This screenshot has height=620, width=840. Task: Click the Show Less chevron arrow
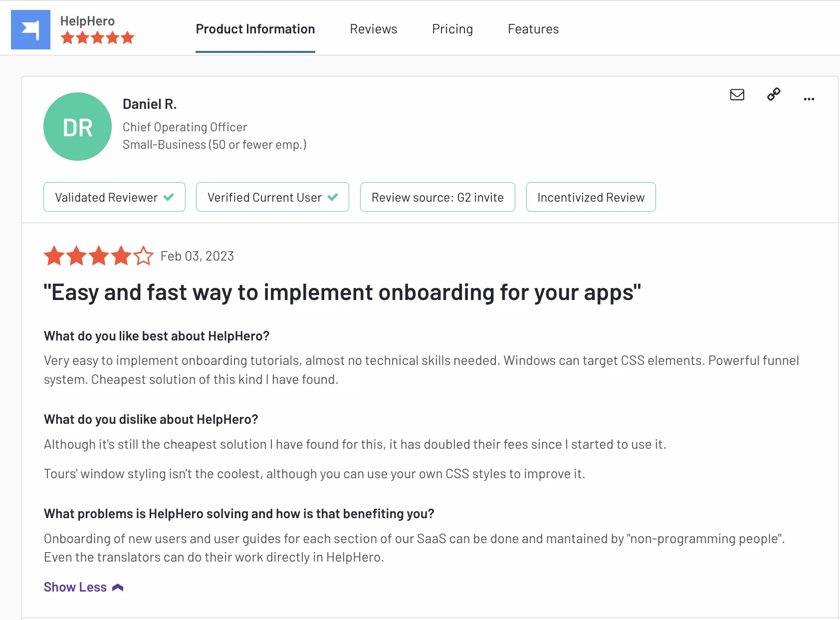tap(118, 588)
